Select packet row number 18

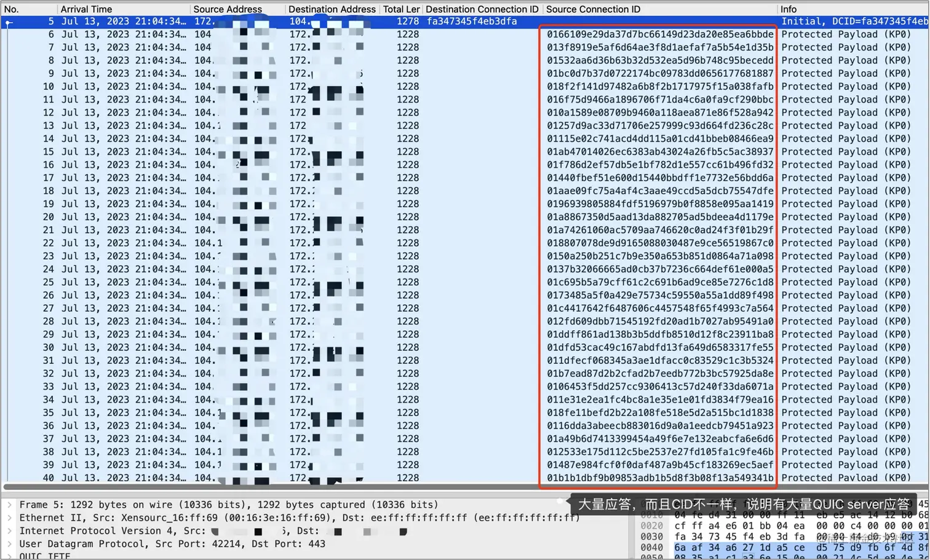point(465,191)
